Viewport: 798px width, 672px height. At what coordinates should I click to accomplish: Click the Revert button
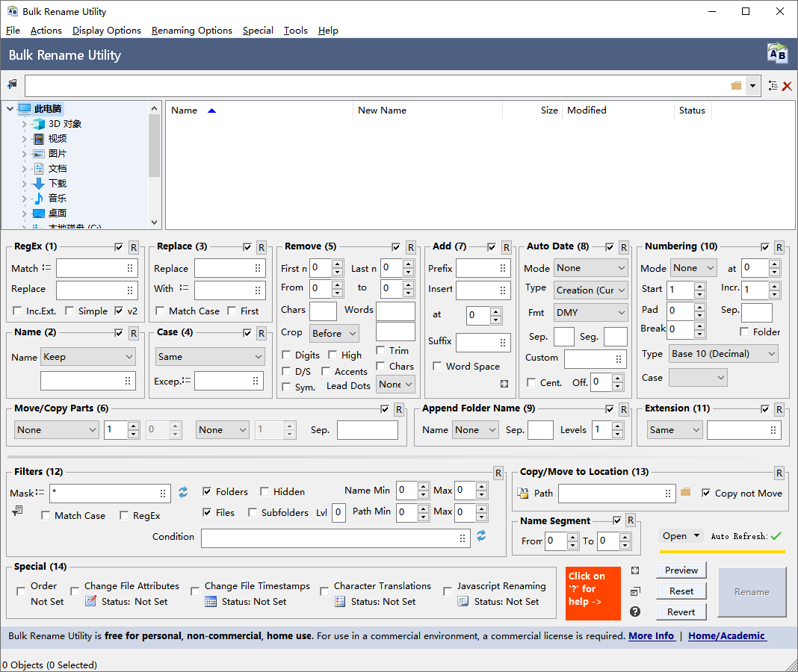click(x=681, y=612)
